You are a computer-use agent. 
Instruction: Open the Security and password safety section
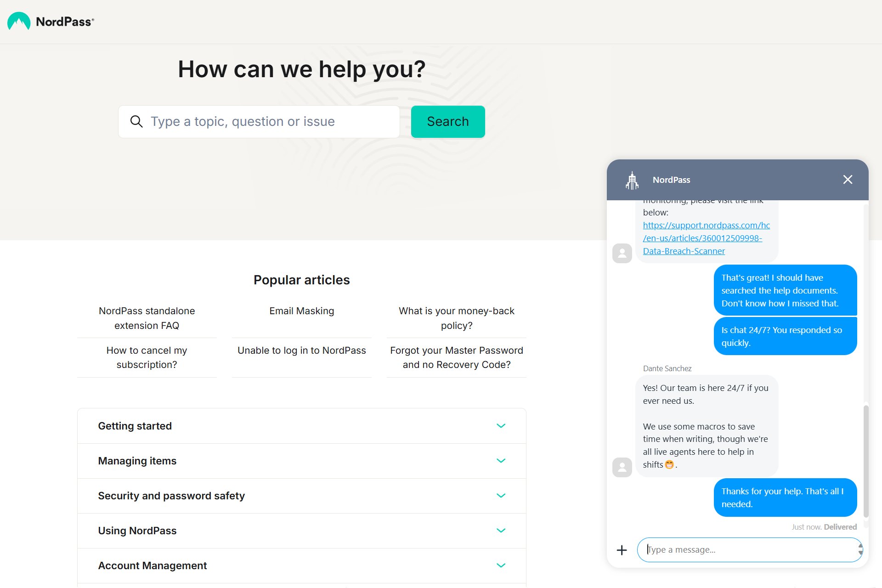click(302, 496)
